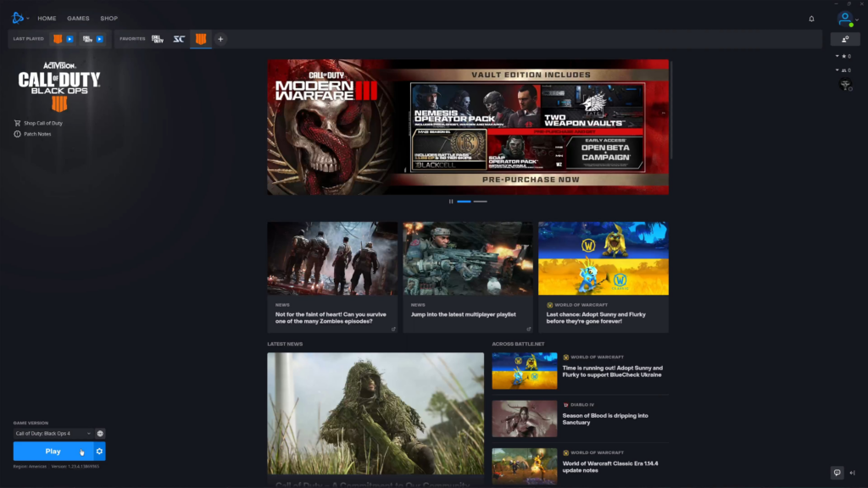
Task: Open Call of Duty in Favorites
Action: tap(158, 39)
